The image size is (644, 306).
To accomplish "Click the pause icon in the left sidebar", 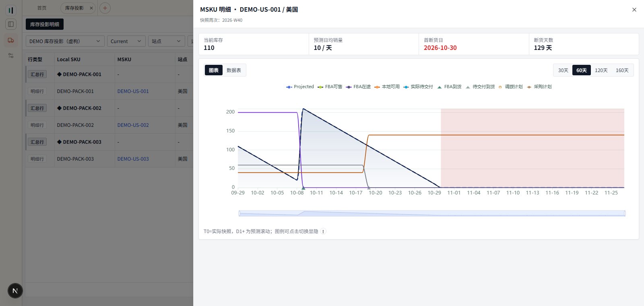I will click(11, 10).
